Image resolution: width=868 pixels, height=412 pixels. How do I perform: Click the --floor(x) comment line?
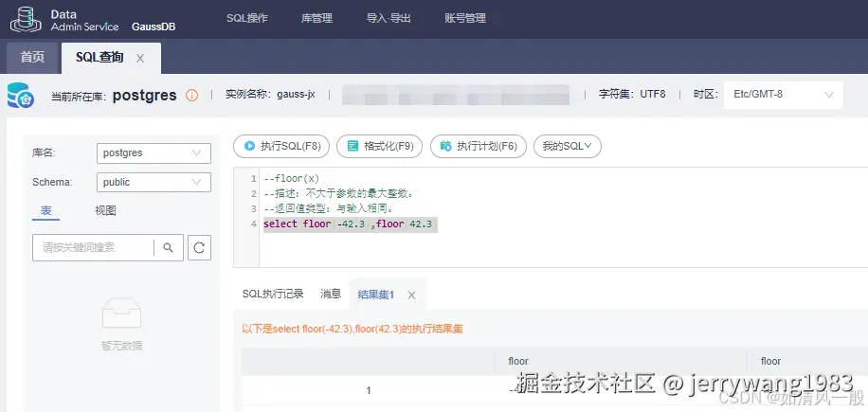(x=292, y=179)
